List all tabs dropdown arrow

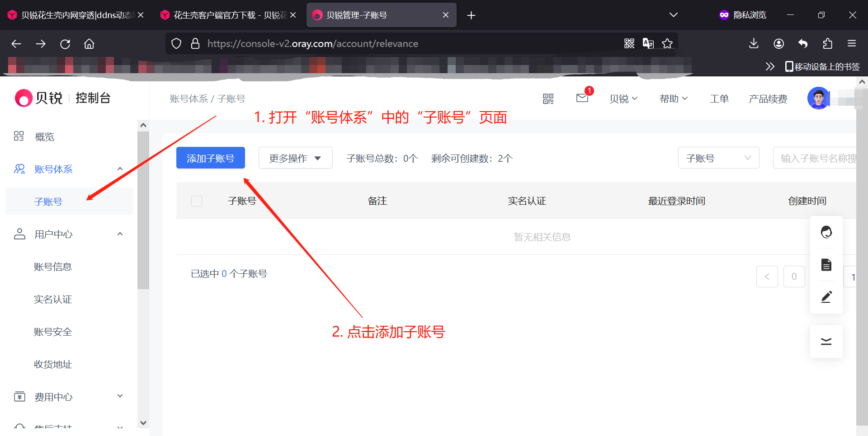tap(674, 15)
